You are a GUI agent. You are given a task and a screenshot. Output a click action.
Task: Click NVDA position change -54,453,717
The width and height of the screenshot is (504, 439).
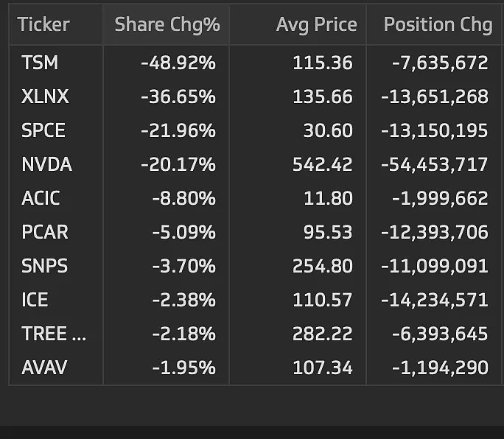click(x=435, y=164)
